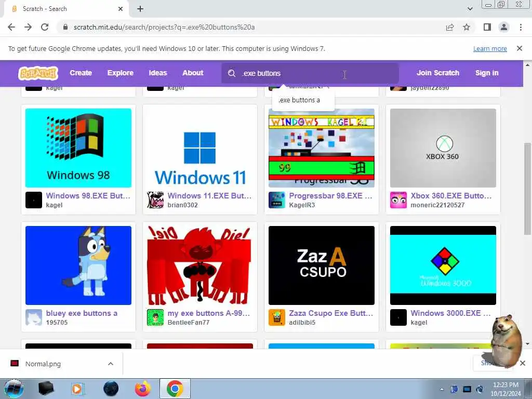The image size is (532, 399).
Task: Open the Windows 98 project thumbnail
Action: click(78, 148)
